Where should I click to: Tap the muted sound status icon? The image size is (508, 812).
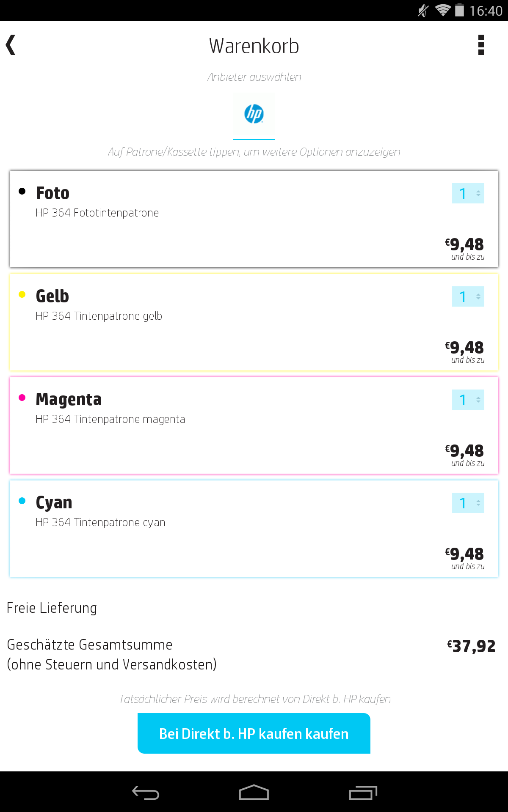point(423,10)
